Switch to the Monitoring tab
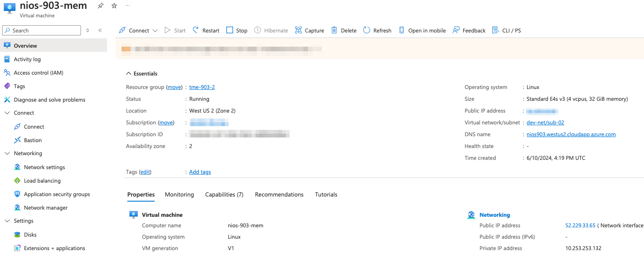Screen dimensions: 644x256 pos(179,194)
